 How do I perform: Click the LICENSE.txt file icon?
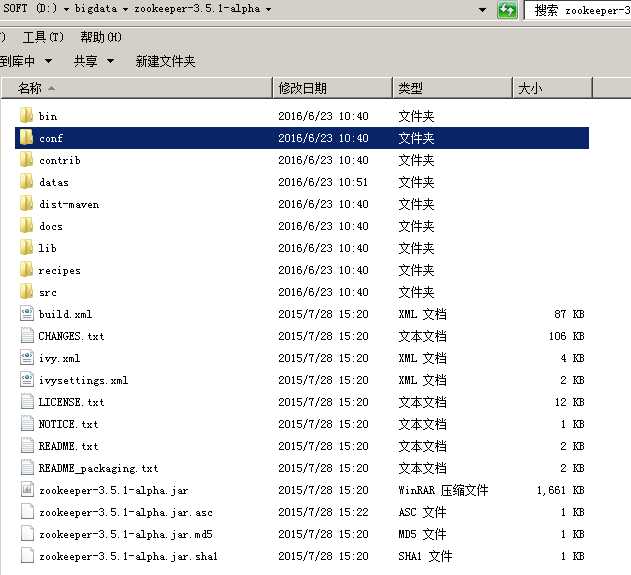(27, 402)
